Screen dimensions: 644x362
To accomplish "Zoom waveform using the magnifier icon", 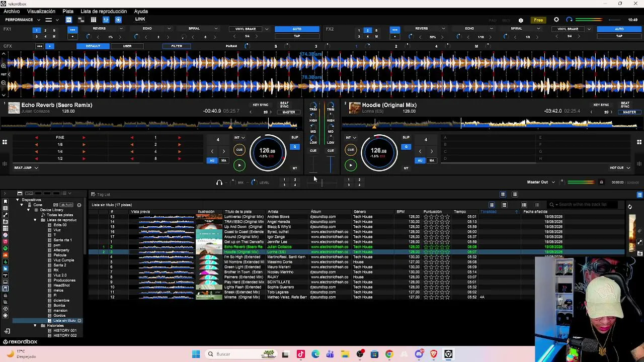I will [x=4, y=66].
